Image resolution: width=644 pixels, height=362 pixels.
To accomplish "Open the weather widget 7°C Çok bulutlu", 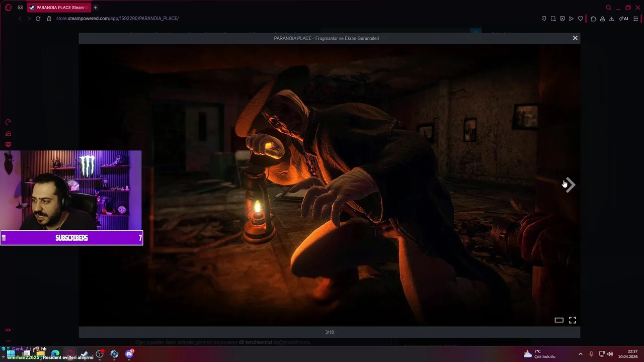I will click(x=540, y=354).
